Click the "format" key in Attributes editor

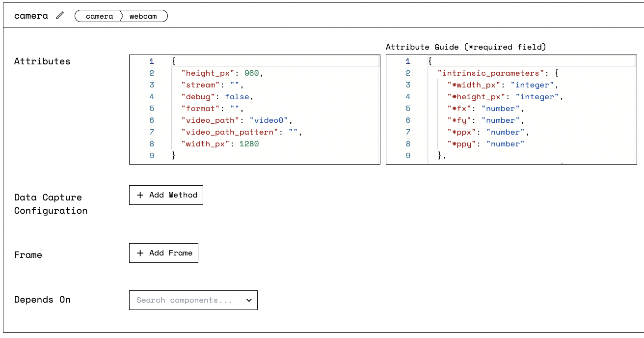[x=201, y=109]
